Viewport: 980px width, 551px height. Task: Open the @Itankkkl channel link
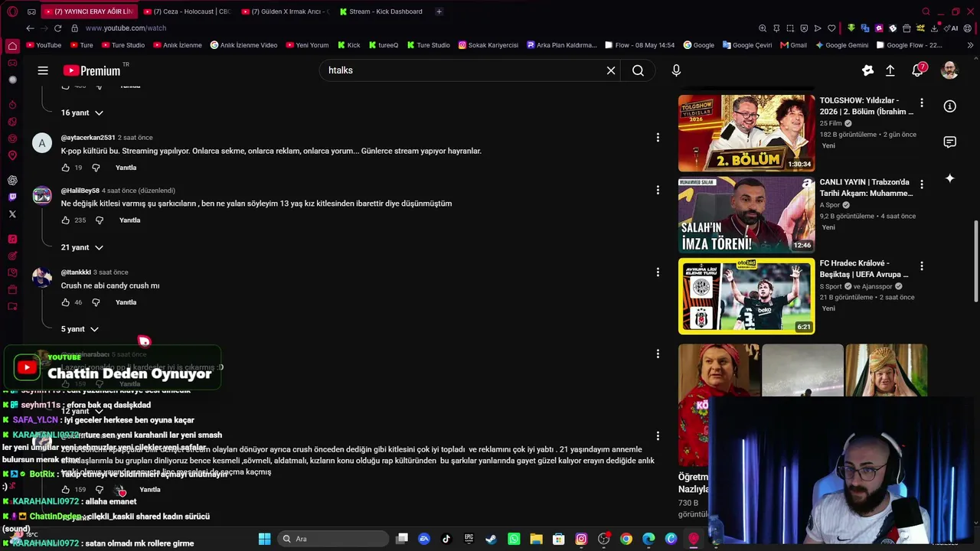click(x=76, y=272)
